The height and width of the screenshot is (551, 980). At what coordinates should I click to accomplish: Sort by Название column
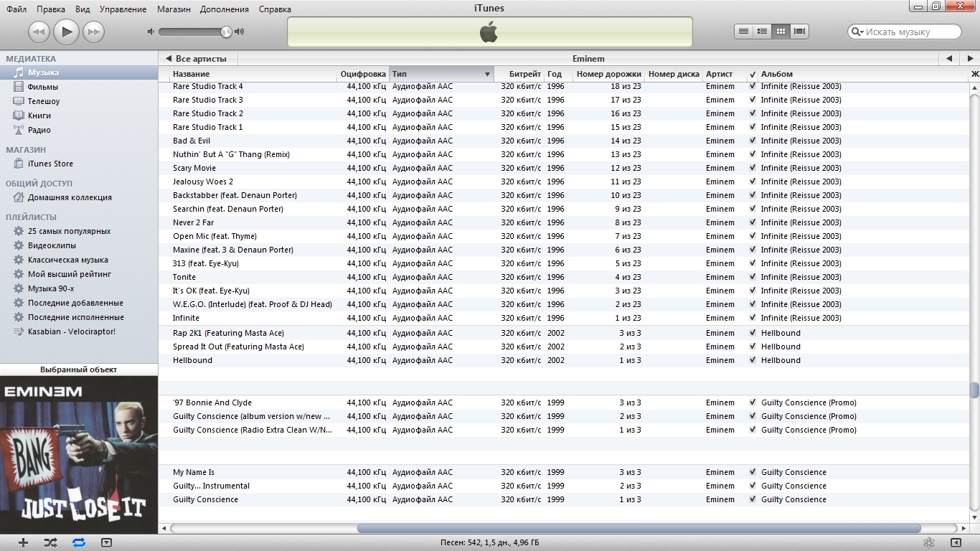coord(254,74)
